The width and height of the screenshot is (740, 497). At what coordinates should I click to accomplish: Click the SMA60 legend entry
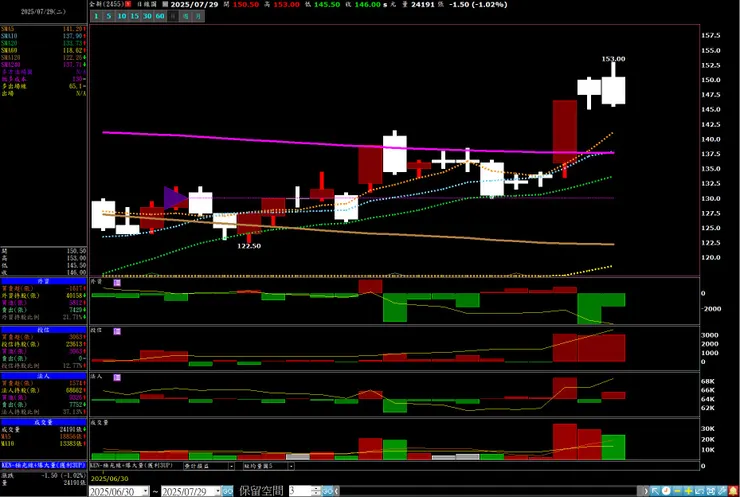43,51
